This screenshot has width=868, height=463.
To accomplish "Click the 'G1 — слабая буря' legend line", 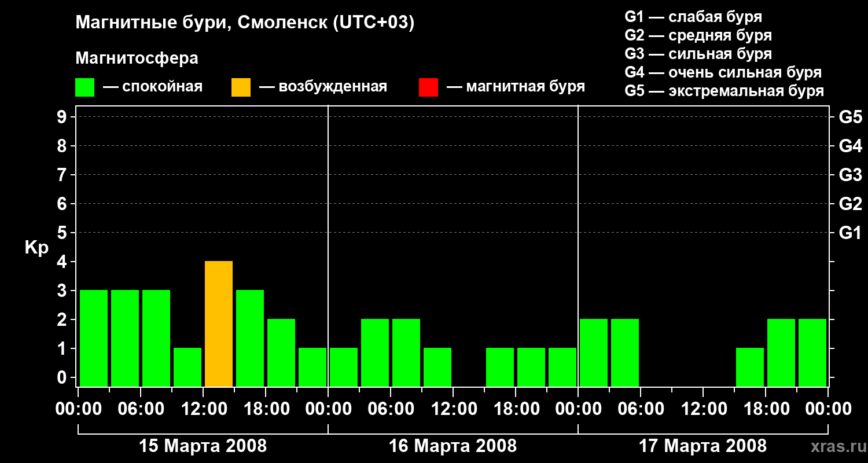I will click(x=693, y=16).
